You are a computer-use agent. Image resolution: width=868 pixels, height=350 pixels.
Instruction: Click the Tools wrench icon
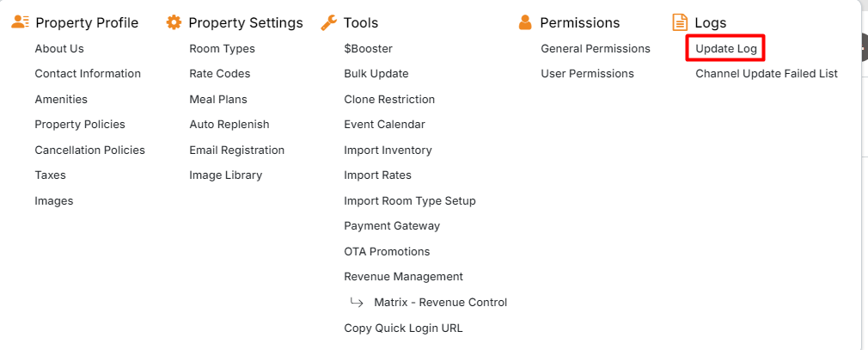(328, 22)
